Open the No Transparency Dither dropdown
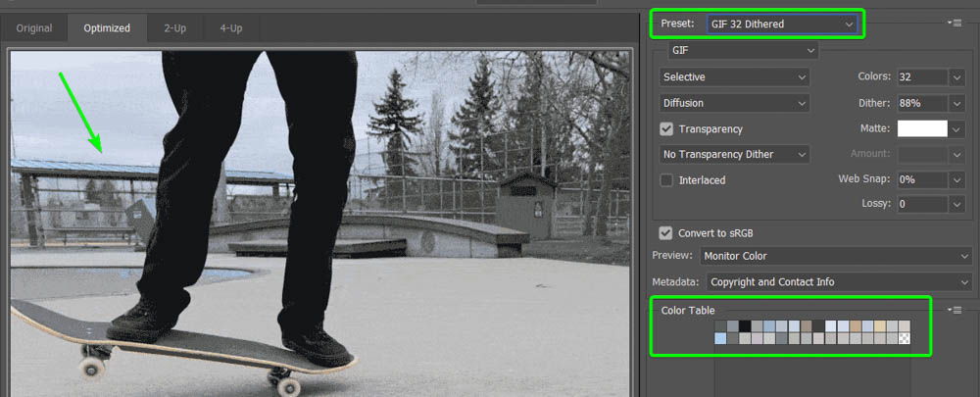The image size is (980, 397). point(734,155)
